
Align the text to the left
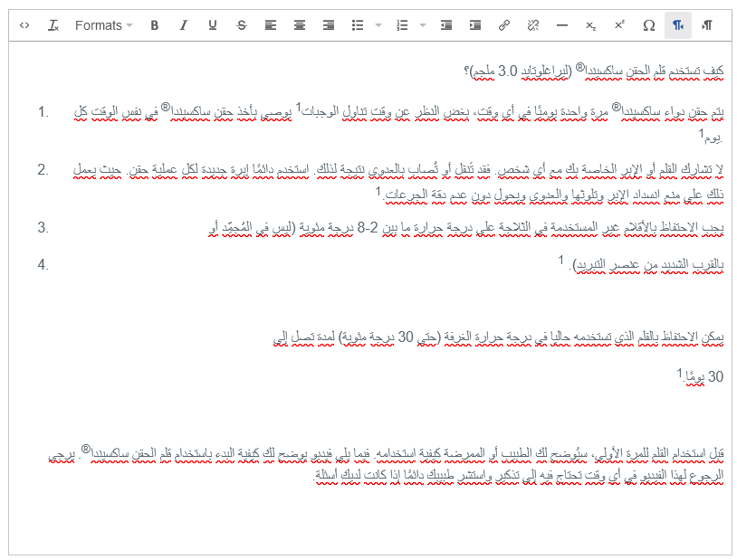tap(271, 25)
